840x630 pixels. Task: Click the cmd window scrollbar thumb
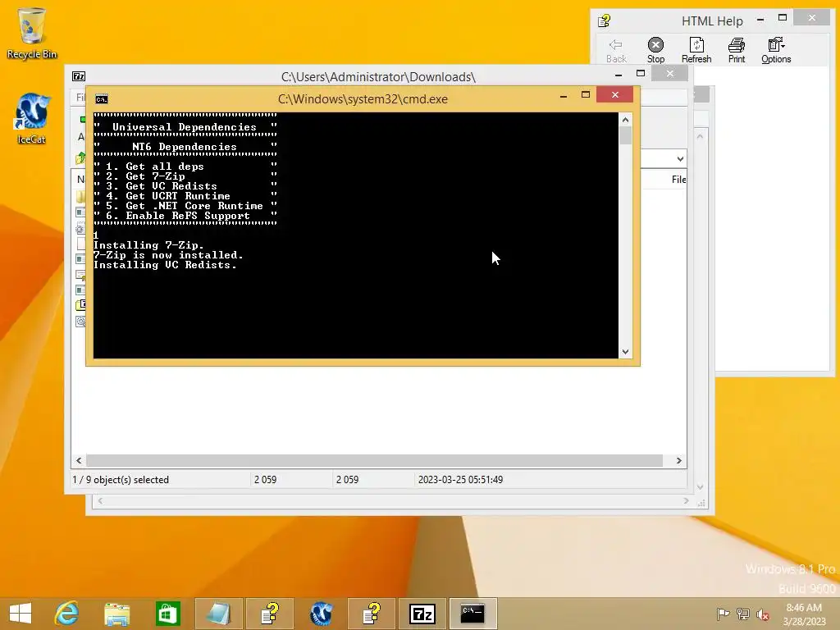pos(625,135)
